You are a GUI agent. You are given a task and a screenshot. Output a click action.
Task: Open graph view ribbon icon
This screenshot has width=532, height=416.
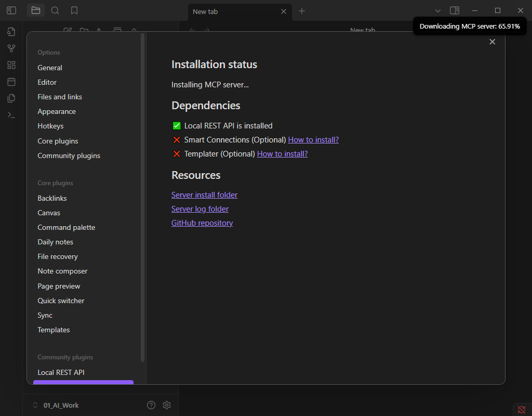coord(11,48)
